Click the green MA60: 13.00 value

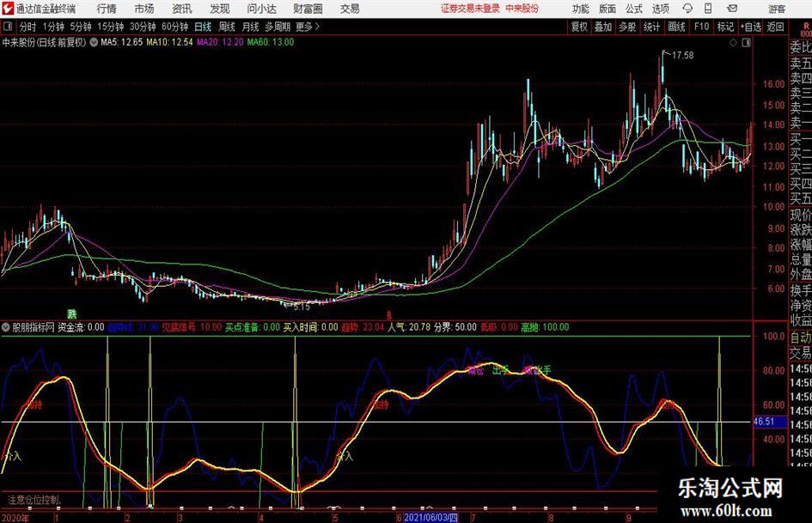tap(271, 42)
